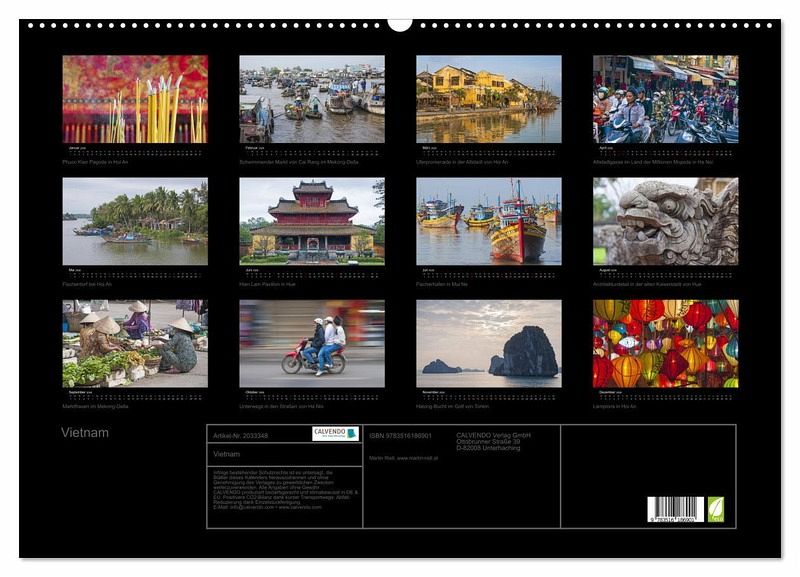Select the colorful lanterns photo
Viewport: 800px width, 577px height.
pos(665,343)
